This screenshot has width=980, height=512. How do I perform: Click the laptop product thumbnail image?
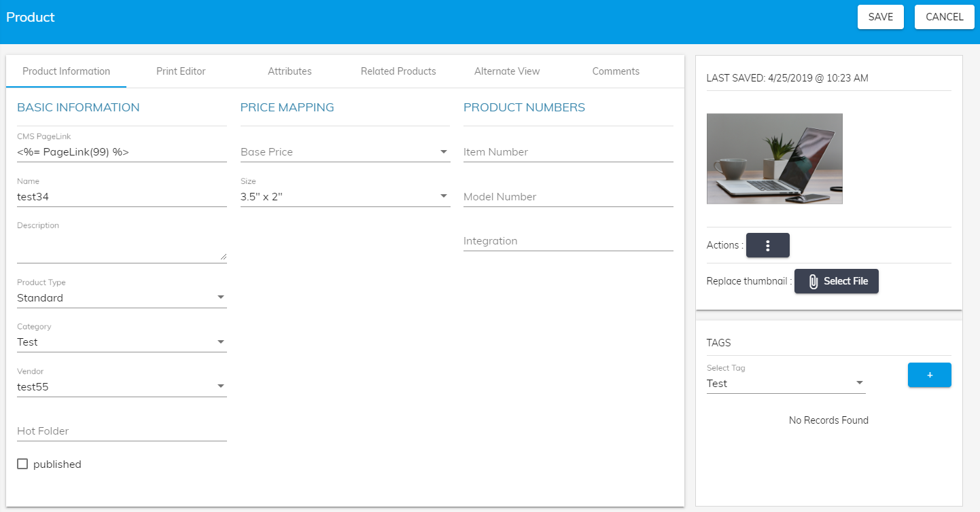pos(775,159)
